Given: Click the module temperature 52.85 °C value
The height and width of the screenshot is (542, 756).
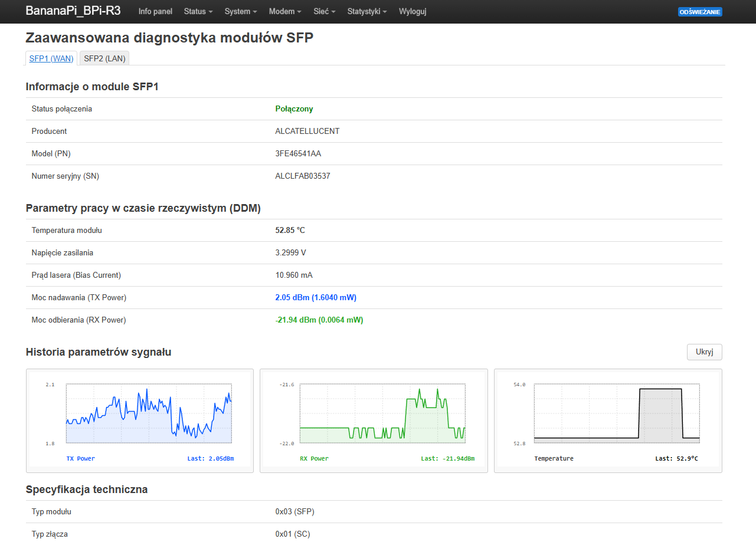Looking at the screenshot, I should click(290, 231).
